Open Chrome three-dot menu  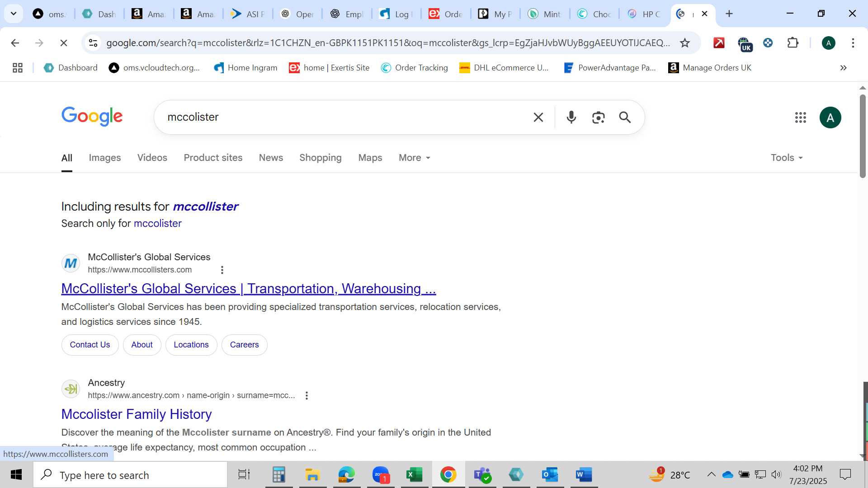(x=853, y=43)
